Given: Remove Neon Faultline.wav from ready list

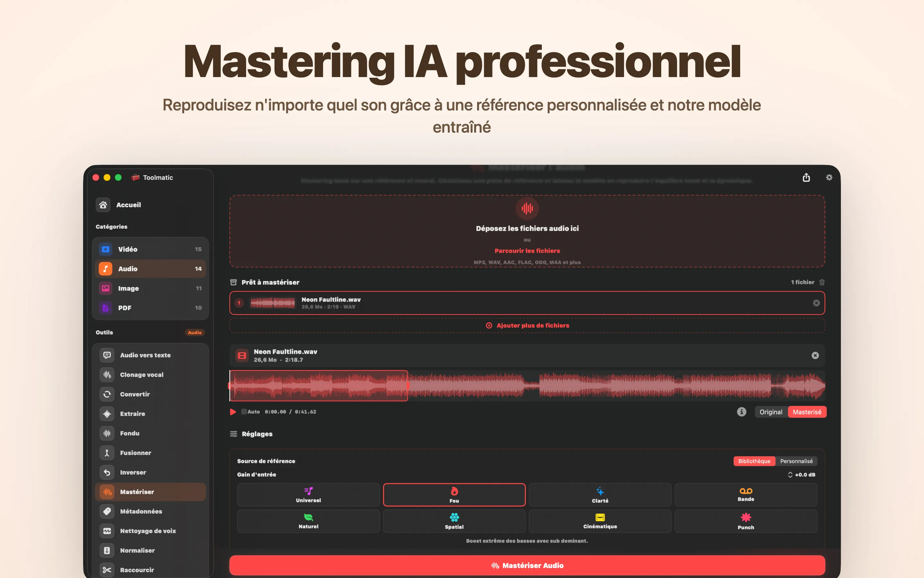Looking at the screenshot, I should click(x=816, y=303).
